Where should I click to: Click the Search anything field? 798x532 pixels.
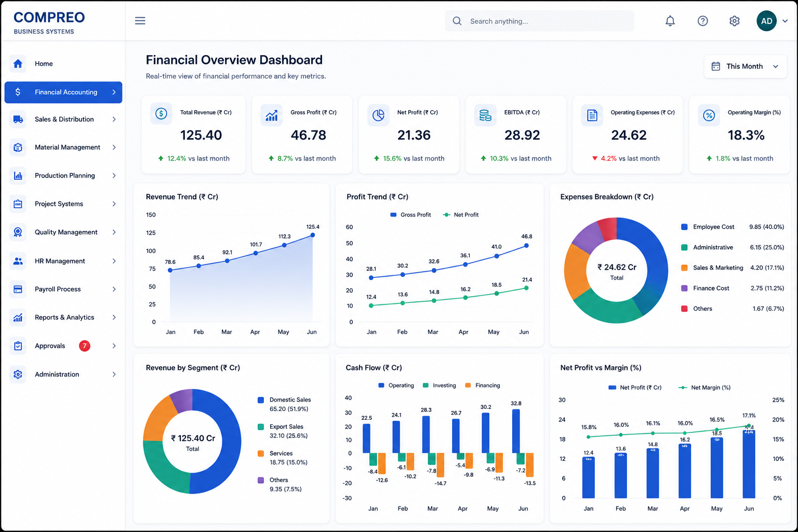pos(539,21)
